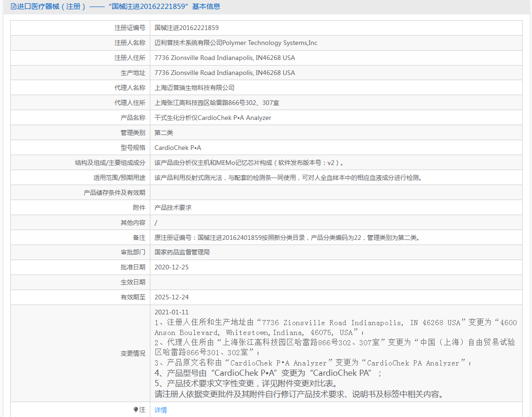Click the 型号规格 value CardioChek P•A

(178, 148)
